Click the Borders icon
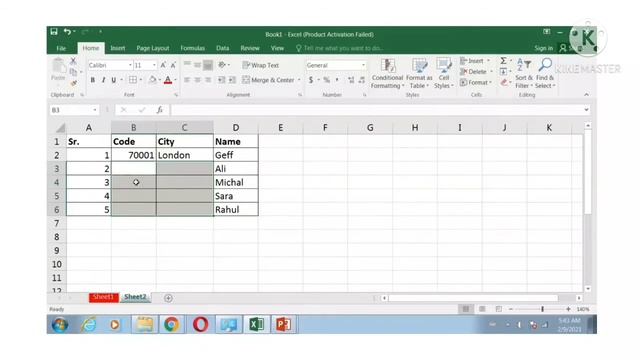Viewport: 640px width, 360px height. pyautogui.click(x=133, y=80)
